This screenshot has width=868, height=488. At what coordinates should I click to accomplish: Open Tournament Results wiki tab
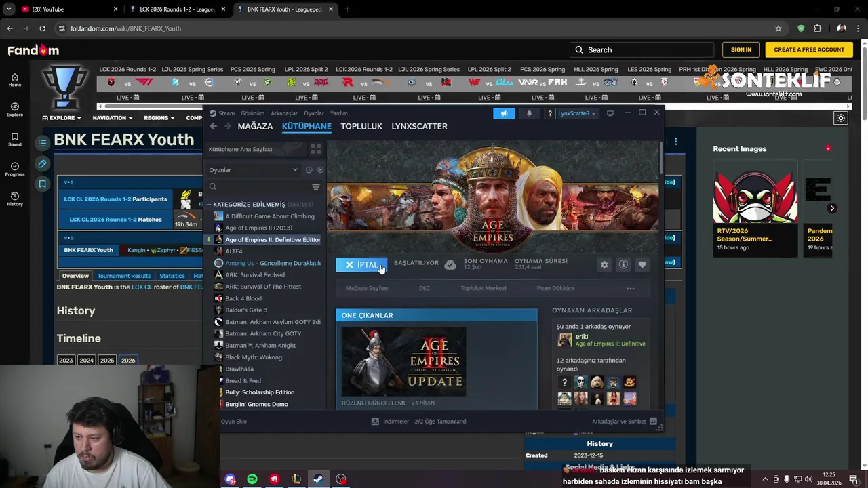coord(124,276)
